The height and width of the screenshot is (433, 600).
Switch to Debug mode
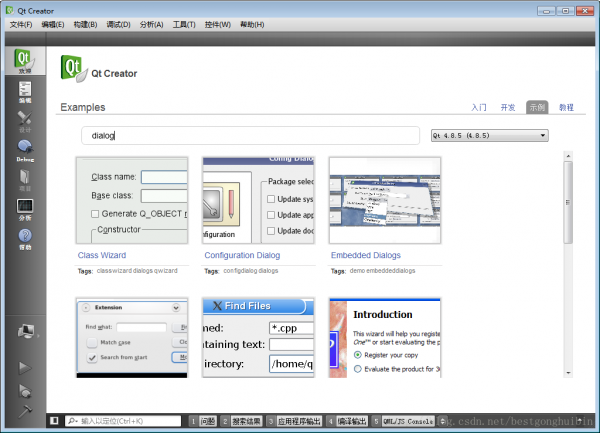(x=25, y=151)
